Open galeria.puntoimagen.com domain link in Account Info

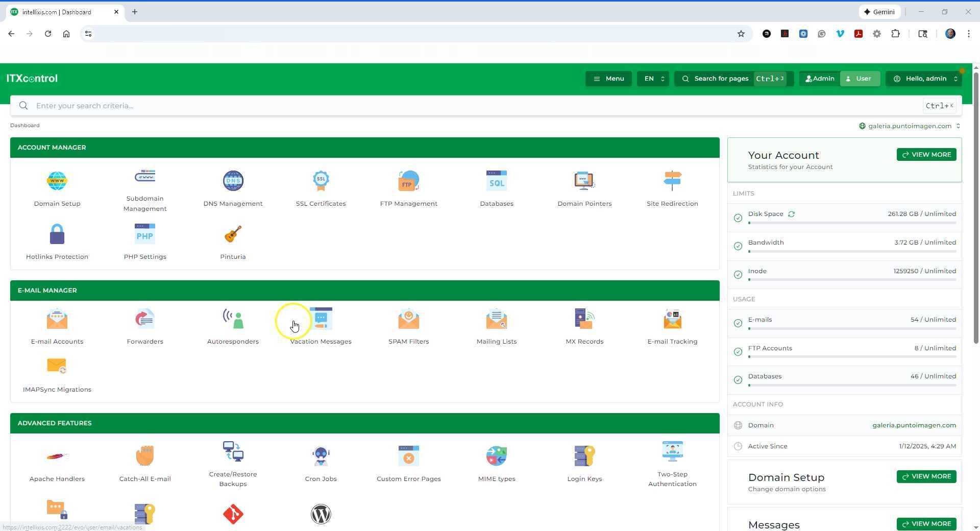pyautogui.click(x=914, y=425)
